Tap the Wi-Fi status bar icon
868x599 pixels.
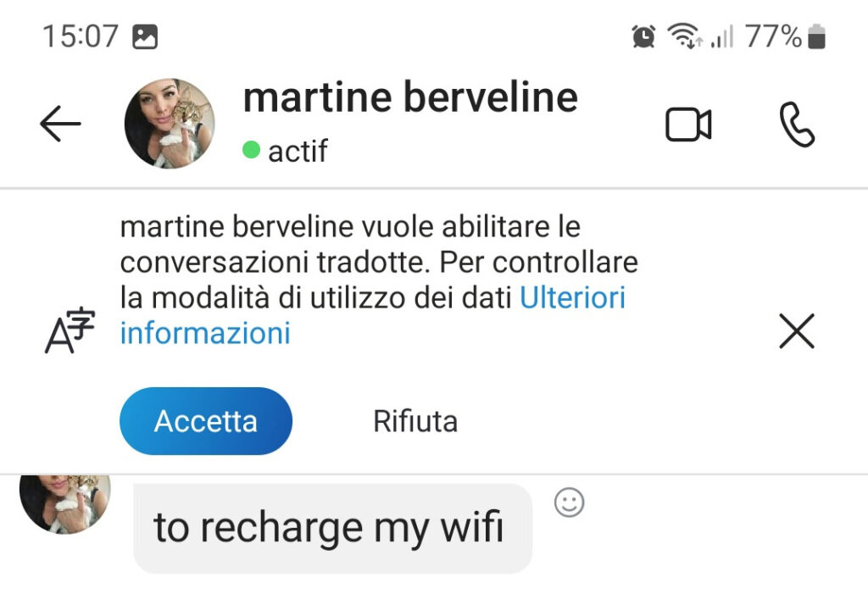click(x=684, y=36)
